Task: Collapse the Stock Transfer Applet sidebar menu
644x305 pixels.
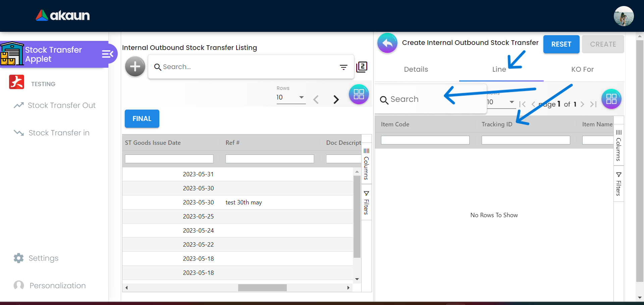Action: (107, 54)
